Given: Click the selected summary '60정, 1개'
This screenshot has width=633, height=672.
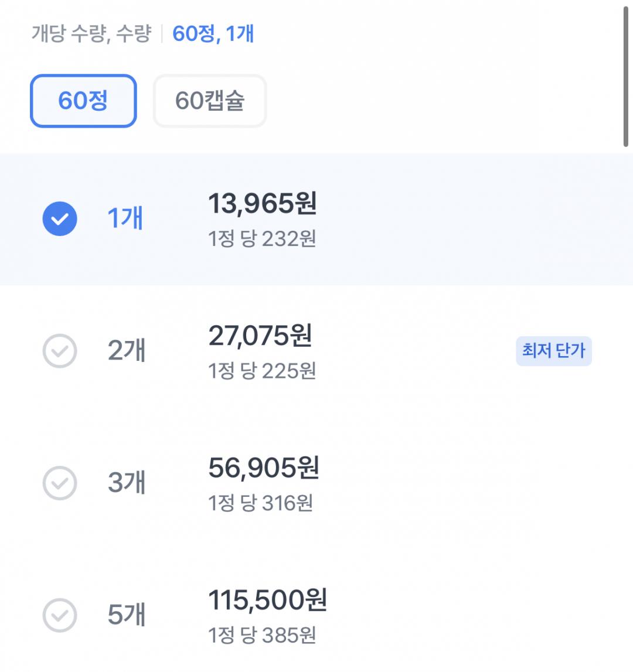Looking at the screenshot, I should (213, 33).
